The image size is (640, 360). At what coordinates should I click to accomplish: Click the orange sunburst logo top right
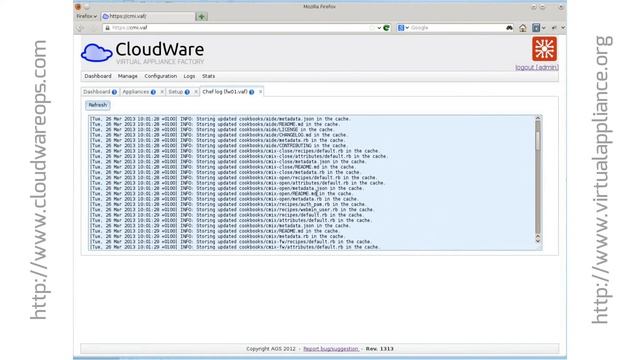point(544,49)
